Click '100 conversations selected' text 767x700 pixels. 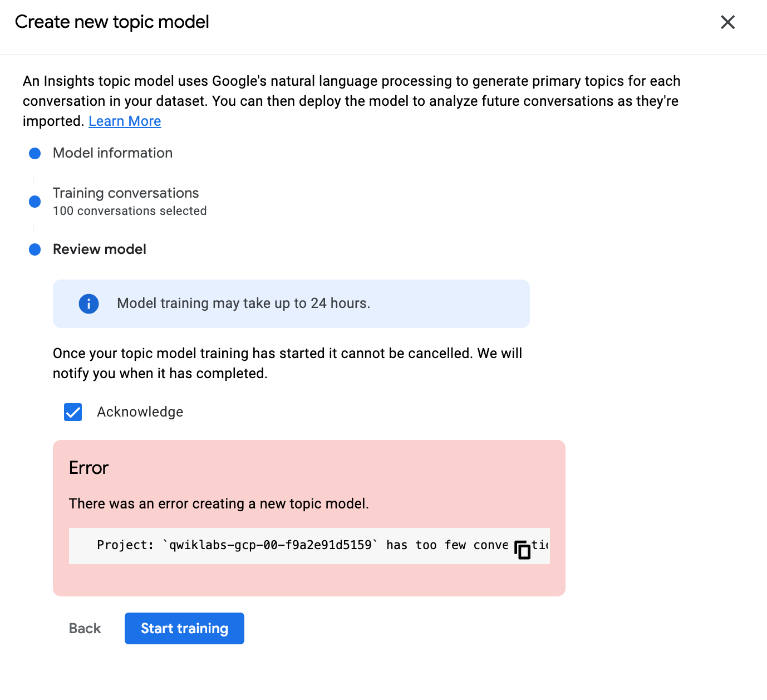130,211
